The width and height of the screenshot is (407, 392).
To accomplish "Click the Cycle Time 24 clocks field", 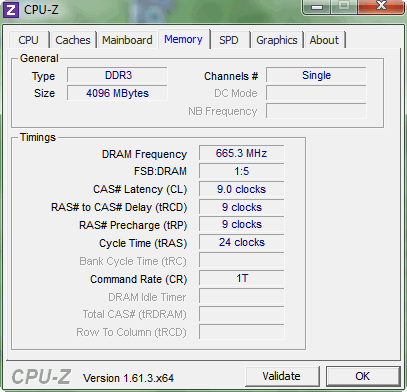I will [x=242, y=242].
